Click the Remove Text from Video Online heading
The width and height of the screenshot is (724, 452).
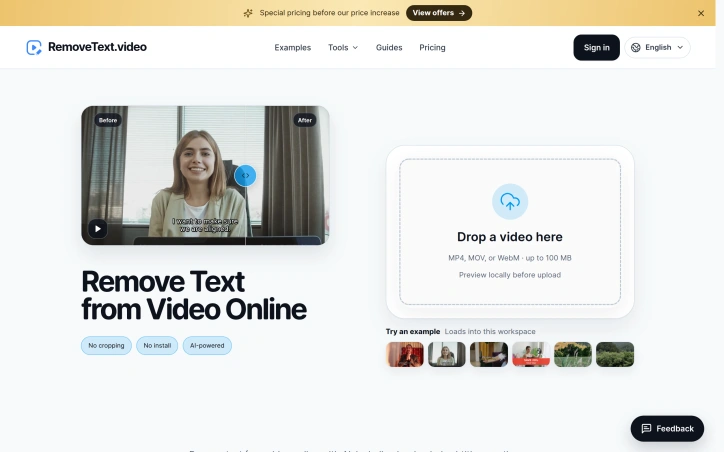point(194,295)
